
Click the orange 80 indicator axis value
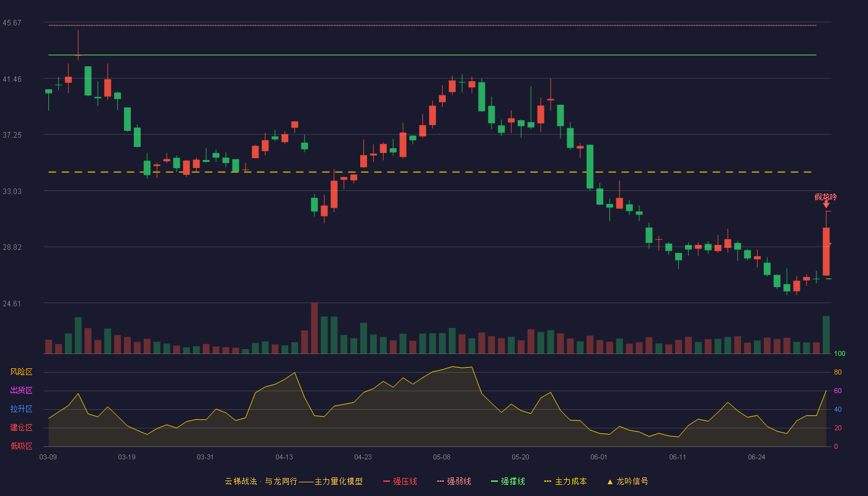click(838, 372)
